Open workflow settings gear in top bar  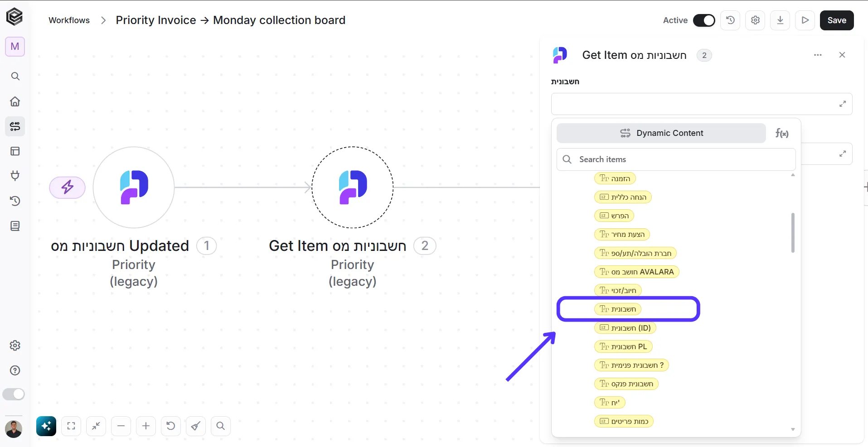(x=755, y=20)
